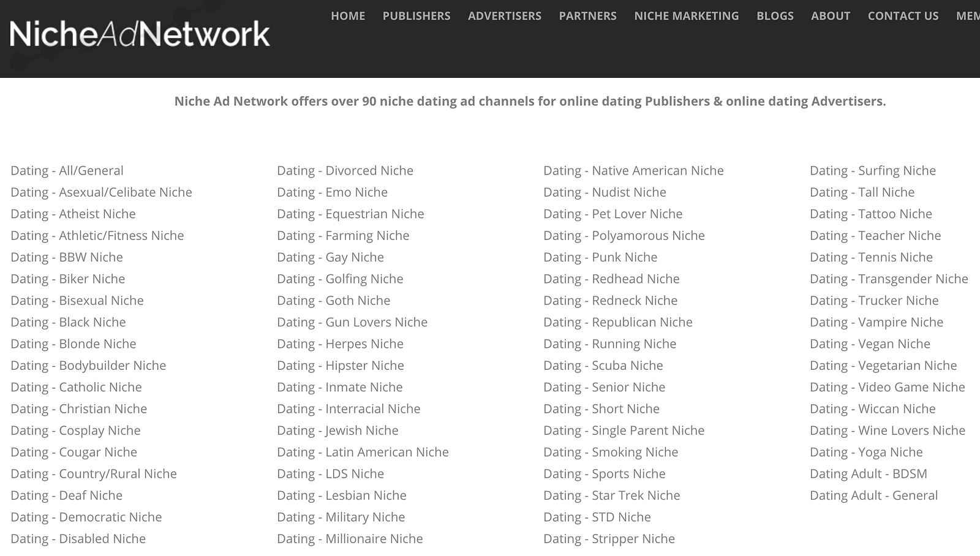Open Dating - Surfing Niche
This screenshot has width=980, height=556.
[873, 171]
